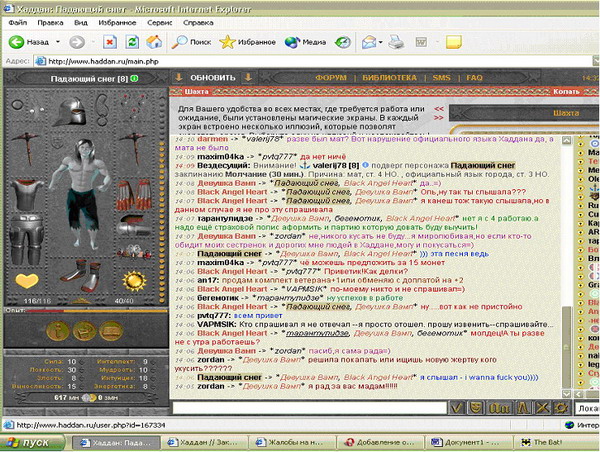Open Поиск search magnifier in toolbar
Screen dimensions: 600x452
point(191,42)
